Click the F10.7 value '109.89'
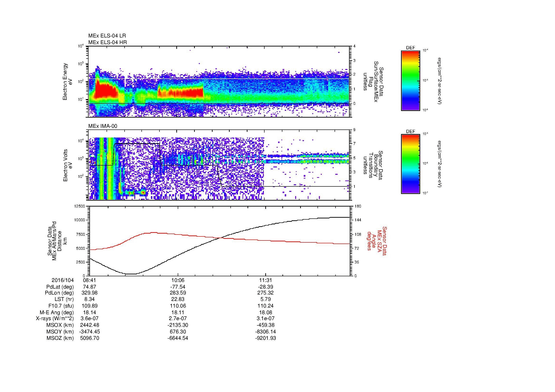Viewport: 555px width, 392px height. coord(90,306)
